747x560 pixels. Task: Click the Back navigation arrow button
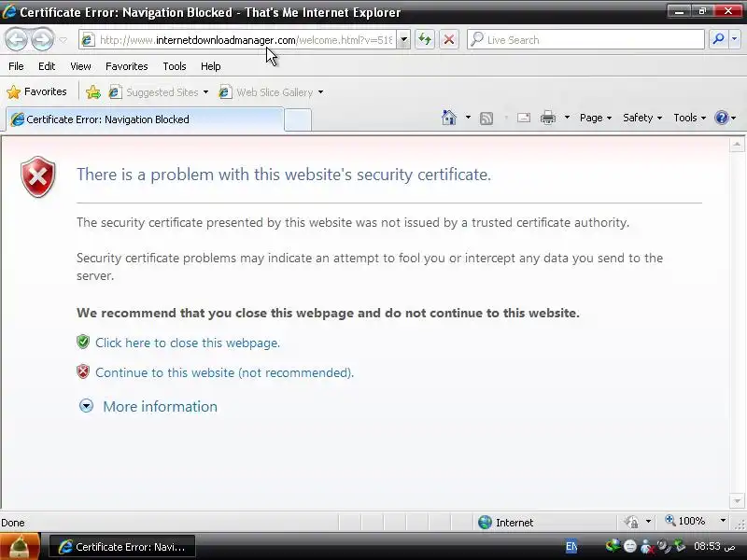click(16, 39)
